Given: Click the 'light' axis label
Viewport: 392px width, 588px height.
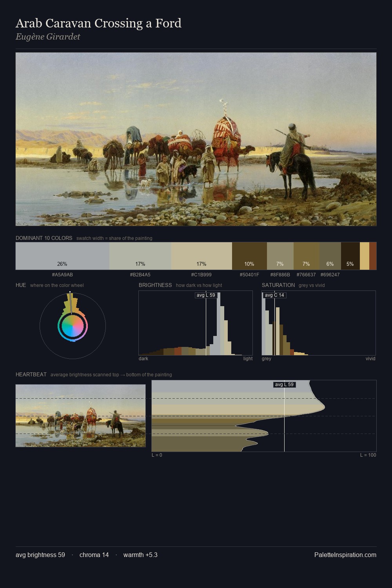Looking at the screenshot, I should pos(248,359).
